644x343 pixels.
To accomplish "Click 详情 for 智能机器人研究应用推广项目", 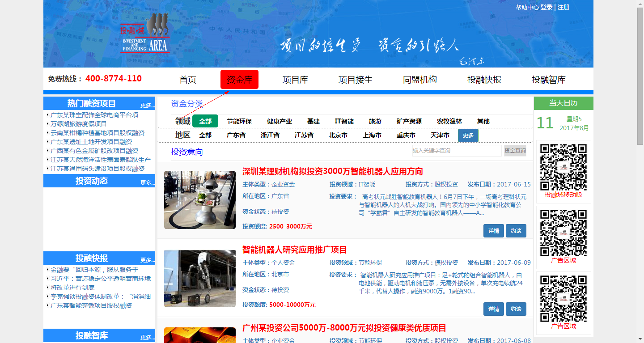I will pyautogui.click(x=494, y=309).
